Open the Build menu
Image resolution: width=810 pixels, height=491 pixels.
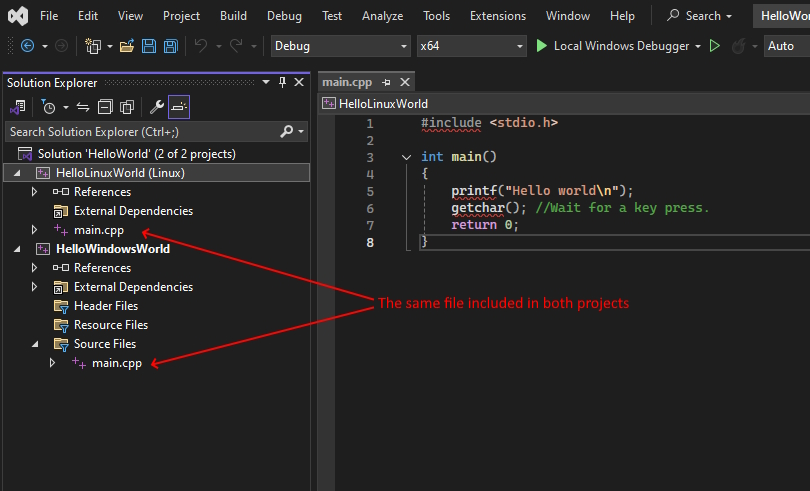pos(233,16)
